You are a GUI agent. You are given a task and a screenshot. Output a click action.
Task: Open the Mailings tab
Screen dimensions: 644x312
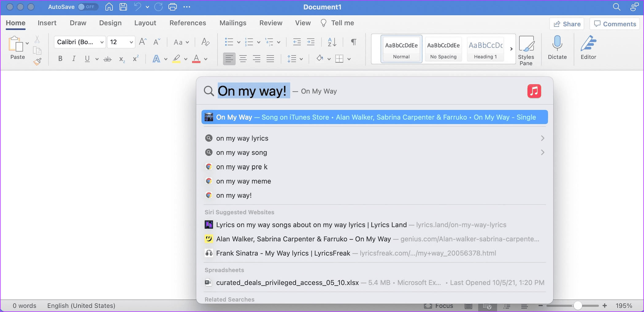pyautogui.click(x=233, y=23)
